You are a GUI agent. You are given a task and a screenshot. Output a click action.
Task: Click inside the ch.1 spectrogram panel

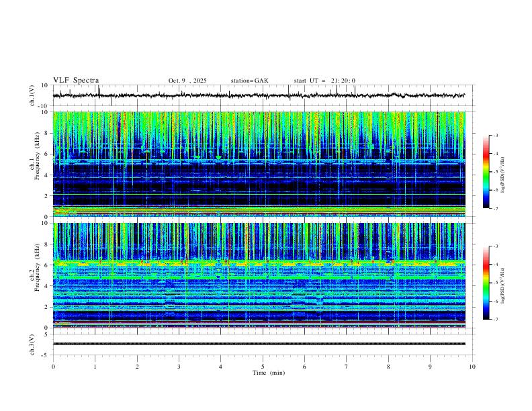(259, 164)
